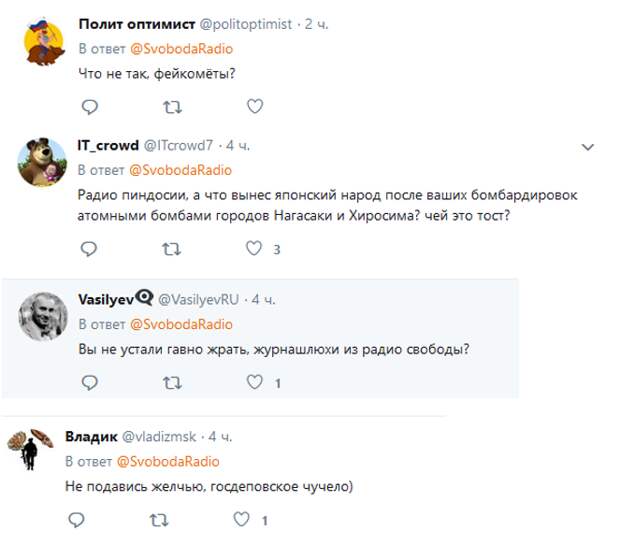
Task: Reply to IT_crowd's tweet
Action: (x=89, y=249)
